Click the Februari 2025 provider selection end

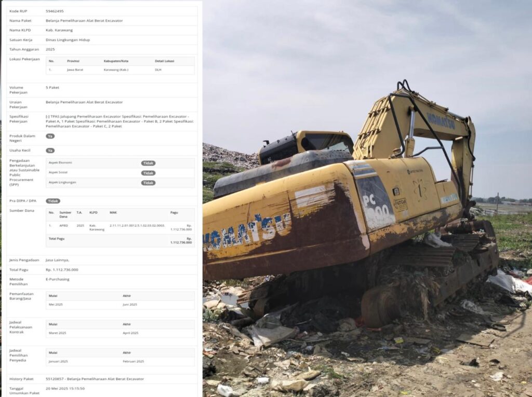click(x=134, y=362)
